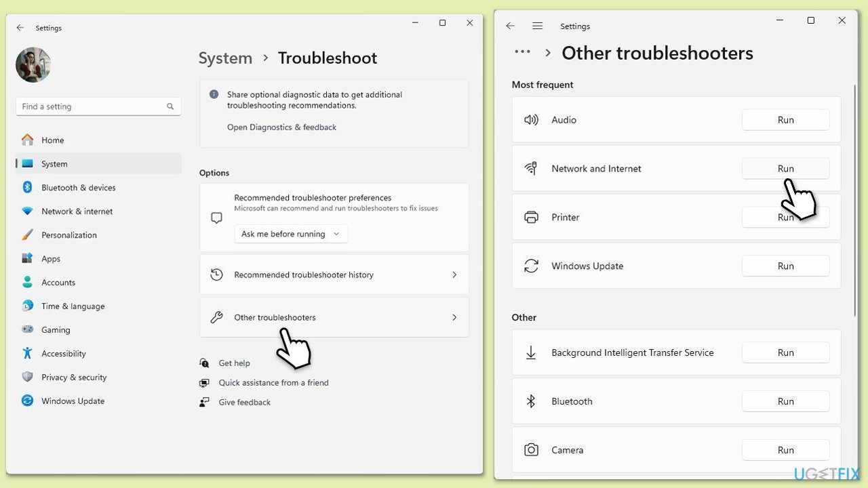Click the back arrow in left Settings window
This screenshot has width=868, height=488.
[20, 28]
